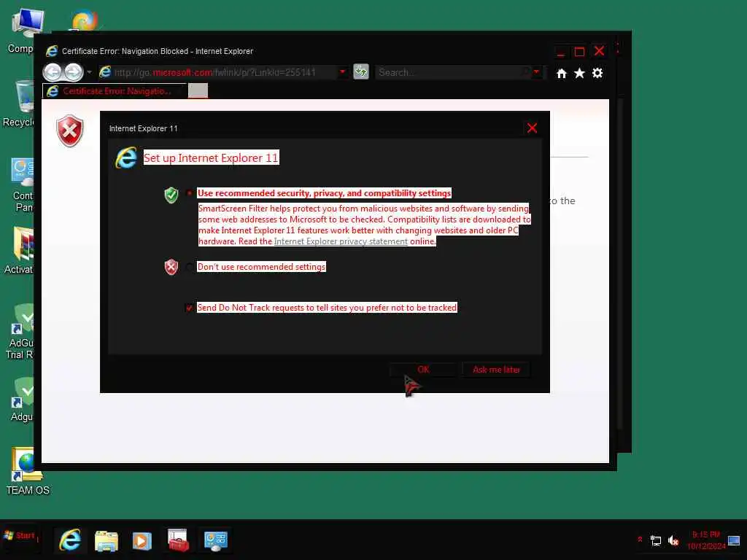This screenshot has width=747, height=560.
Task: Click the green shield recommended icon
Action: (171, 195)
